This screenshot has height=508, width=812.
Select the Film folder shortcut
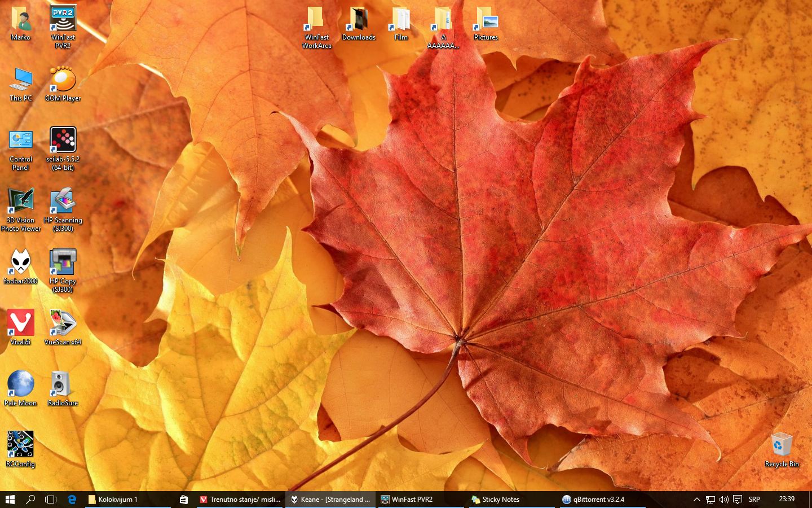click(x=401, y=23)
